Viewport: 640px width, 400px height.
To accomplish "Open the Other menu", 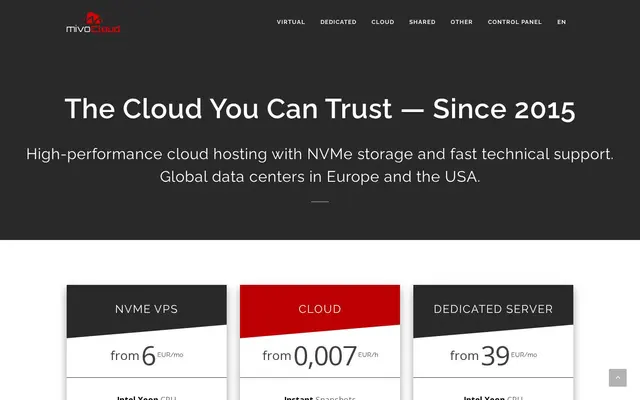I will click(462, 22).
